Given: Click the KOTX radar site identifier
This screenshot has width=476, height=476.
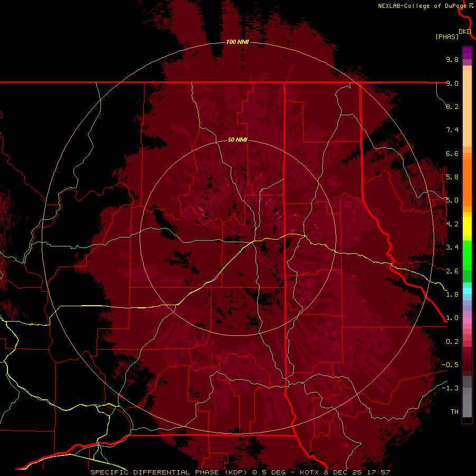Looking at the screenshot, I should point(309,472).
